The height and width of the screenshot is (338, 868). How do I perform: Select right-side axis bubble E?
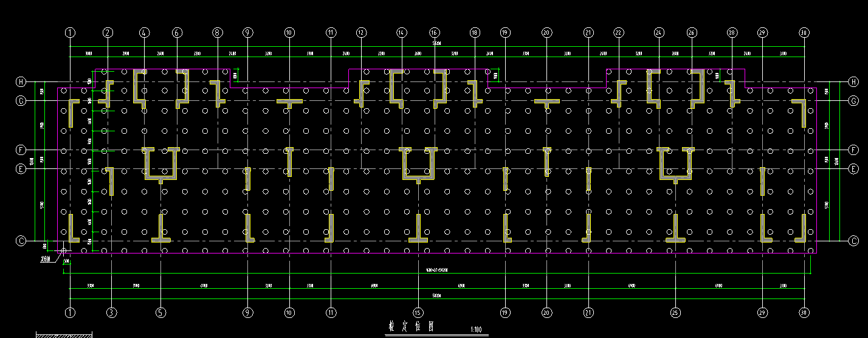coord(853,169)
